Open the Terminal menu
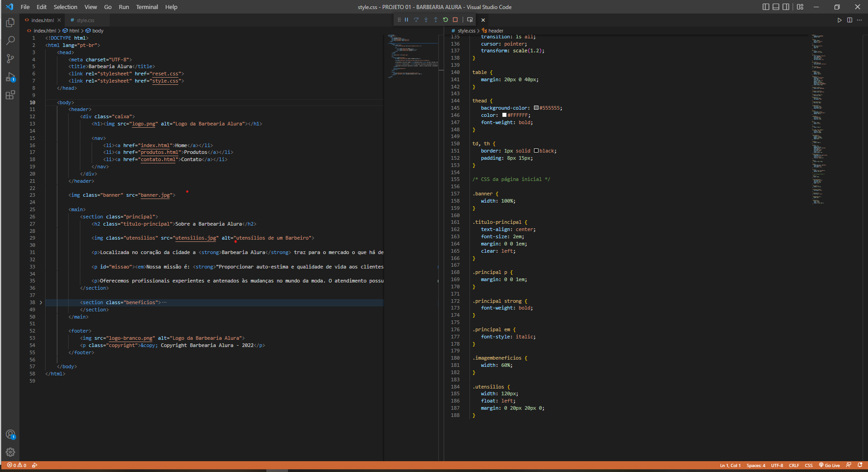The image size is (868, 472). pos(147,7)
